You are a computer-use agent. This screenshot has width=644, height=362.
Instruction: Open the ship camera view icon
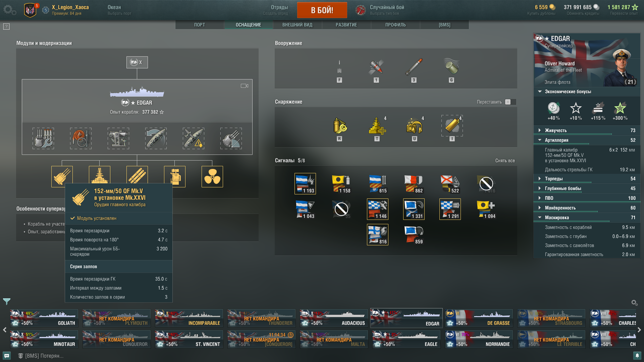coord(245,86)
